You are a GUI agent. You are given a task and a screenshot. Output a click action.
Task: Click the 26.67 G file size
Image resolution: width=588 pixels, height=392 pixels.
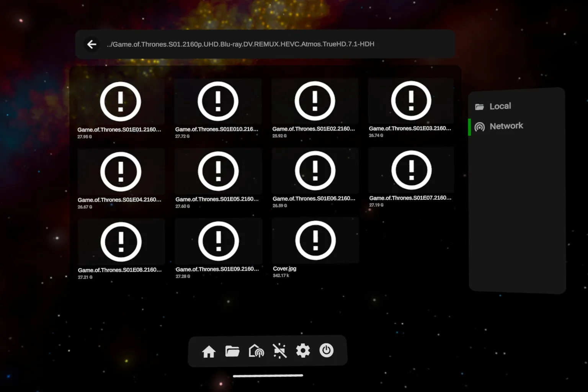tap(85, 207)
